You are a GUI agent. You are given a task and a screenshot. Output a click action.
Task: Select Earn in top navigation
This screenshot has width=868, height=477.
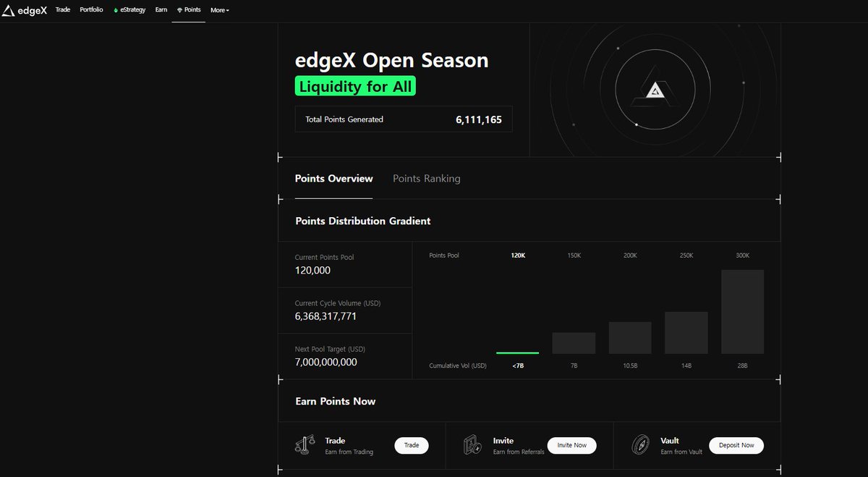click(161, 10)
